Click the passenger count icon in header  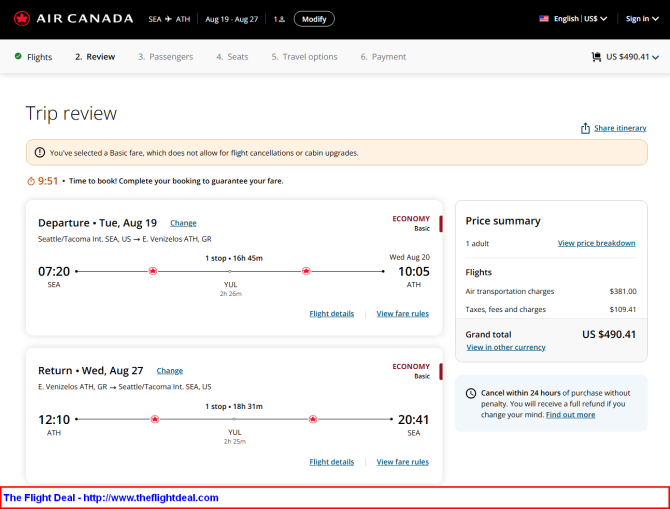282,19
